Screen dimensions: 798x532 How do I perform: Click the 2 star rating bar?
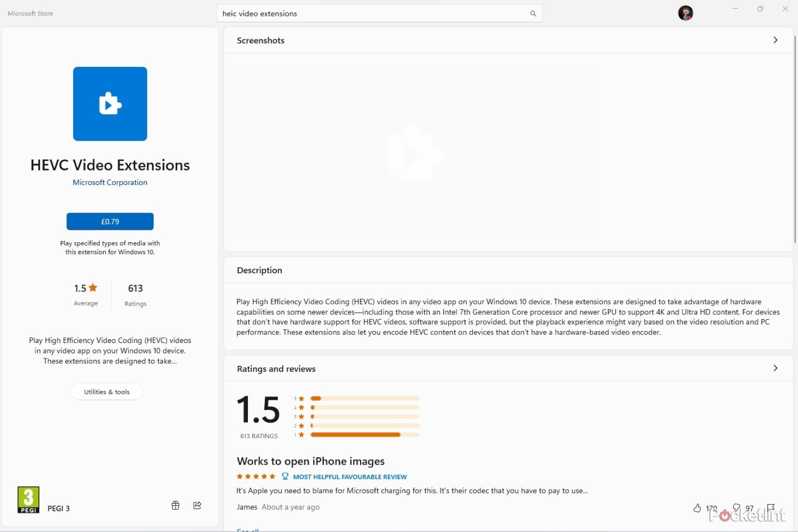365,425
